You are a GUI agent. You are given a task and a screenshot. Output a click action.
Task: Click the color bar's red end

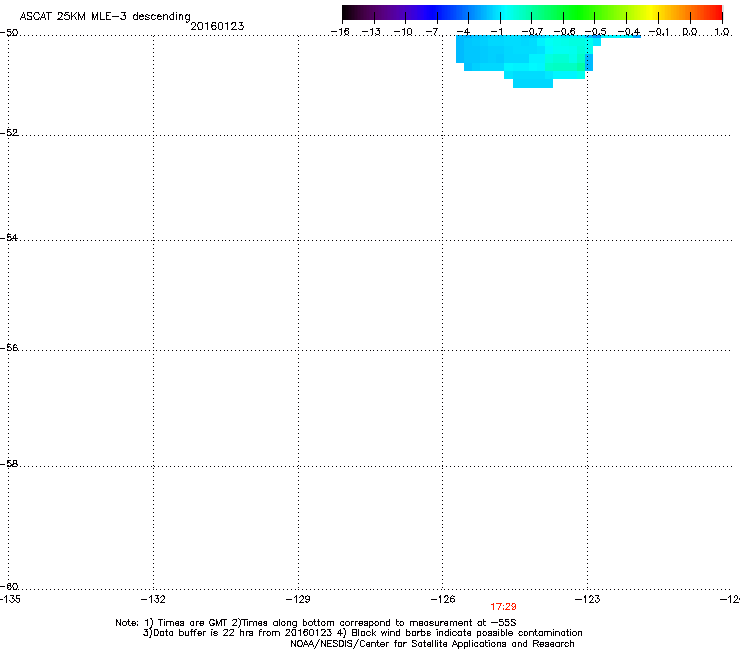coord(715,13)
